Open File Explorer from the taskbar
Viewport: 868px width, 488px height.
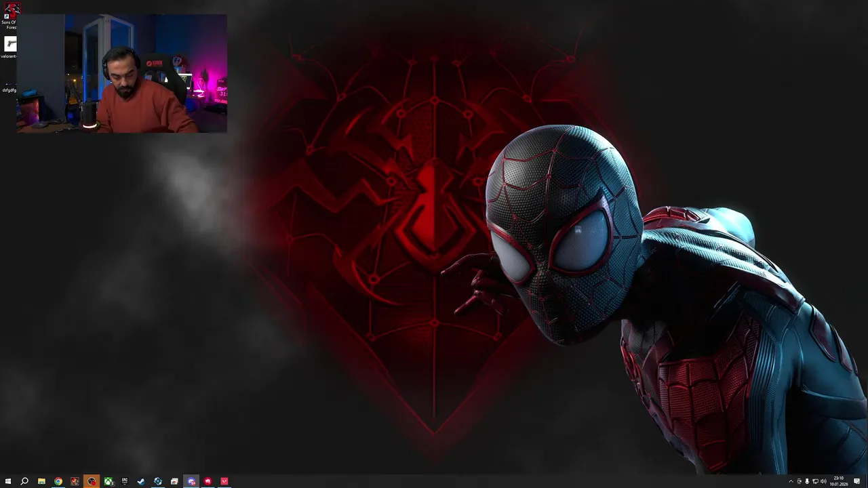41,481
